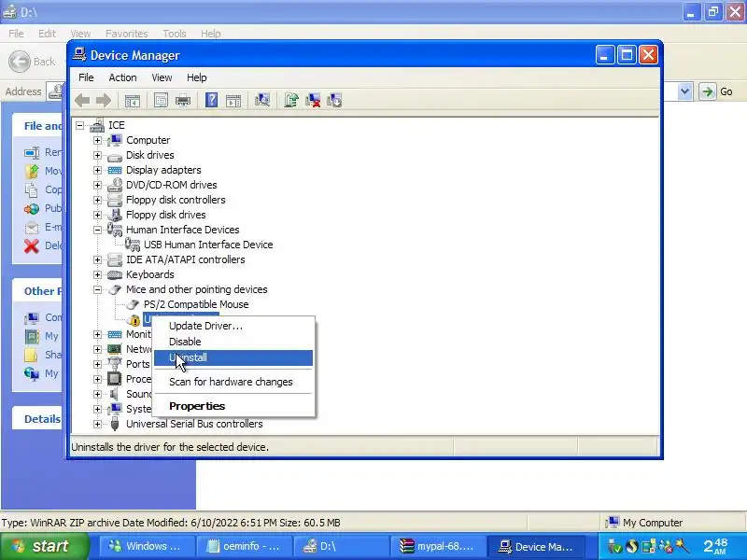
Task: Open the Device Manager Action menu
Action: [x=122, y=77]
